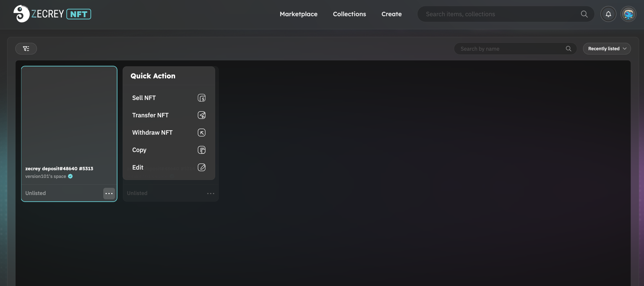
Task: Open the three-dot menu on the first NFT card
Action: tap(109, 193)
